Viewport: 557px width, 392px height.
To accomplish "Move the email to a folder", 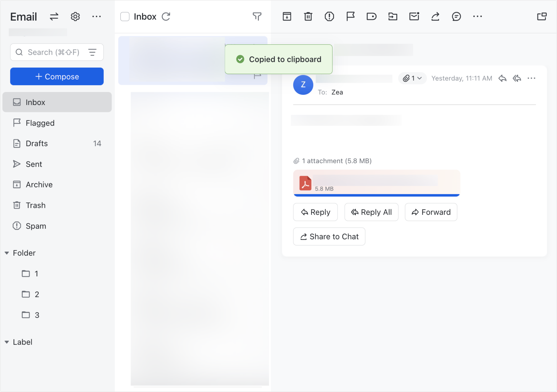I will click(x=393, y=16).
